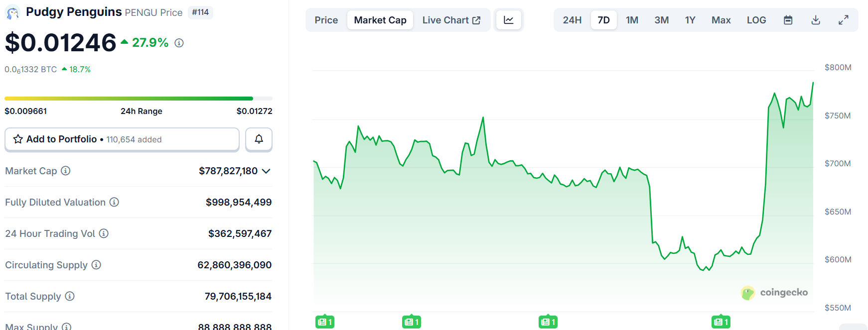Switch to Price chart tab
The height and width of the screenshot is (330, 868).
point(326,20)
